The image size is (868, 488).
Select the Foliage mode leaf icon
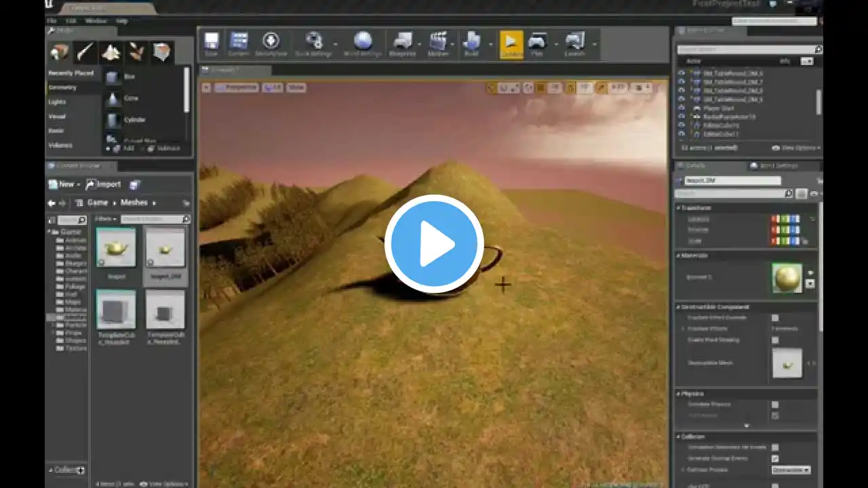(x=136, y=52)
